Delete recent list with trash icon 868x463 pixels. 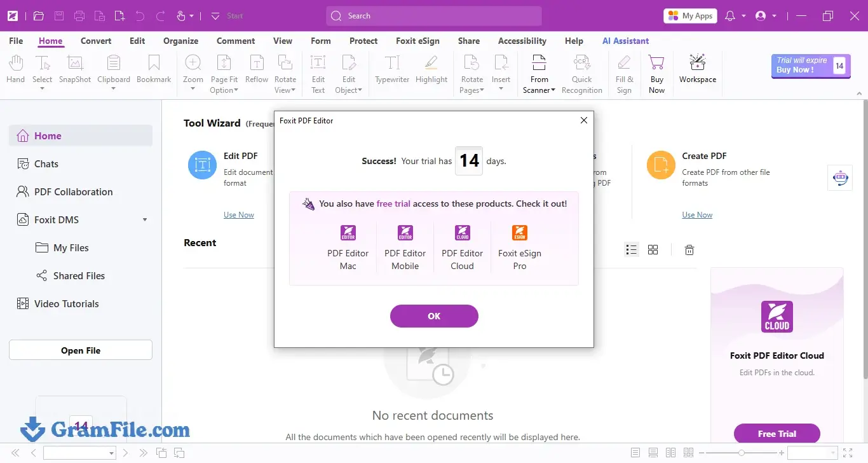click(x=689, y=250)
